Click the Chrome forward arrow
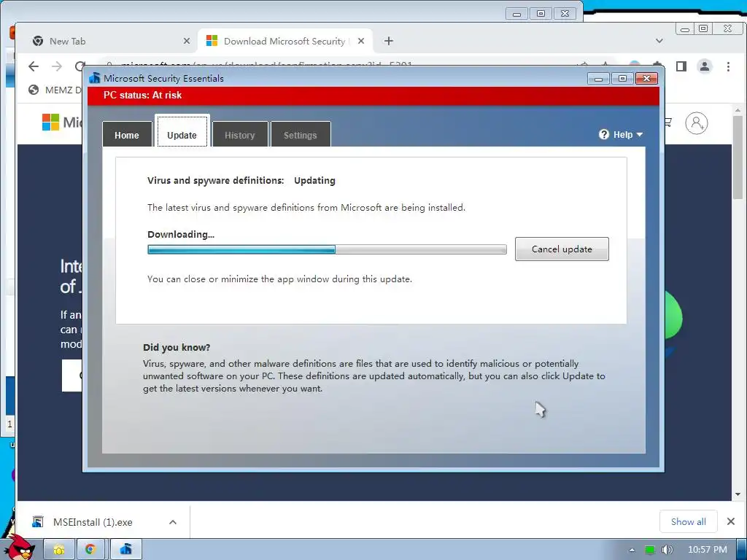Screen dimensions: 747x560 (x=57, y=66)
